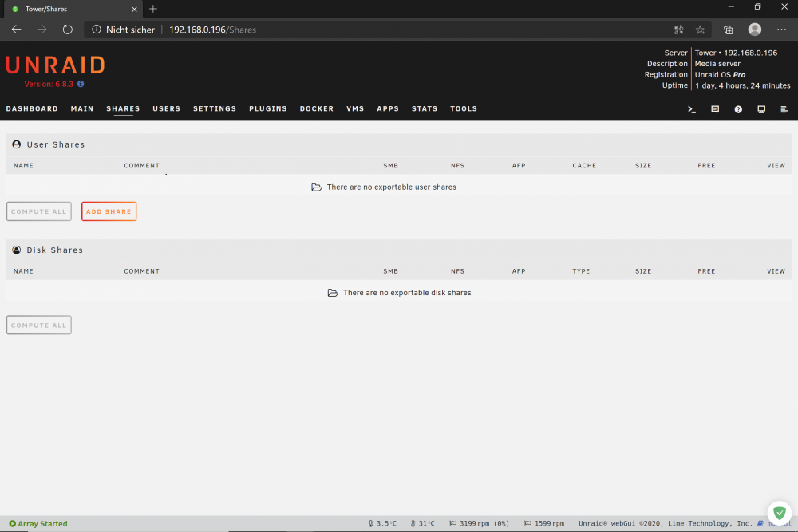Click the help question mark icon

(738, 109)
